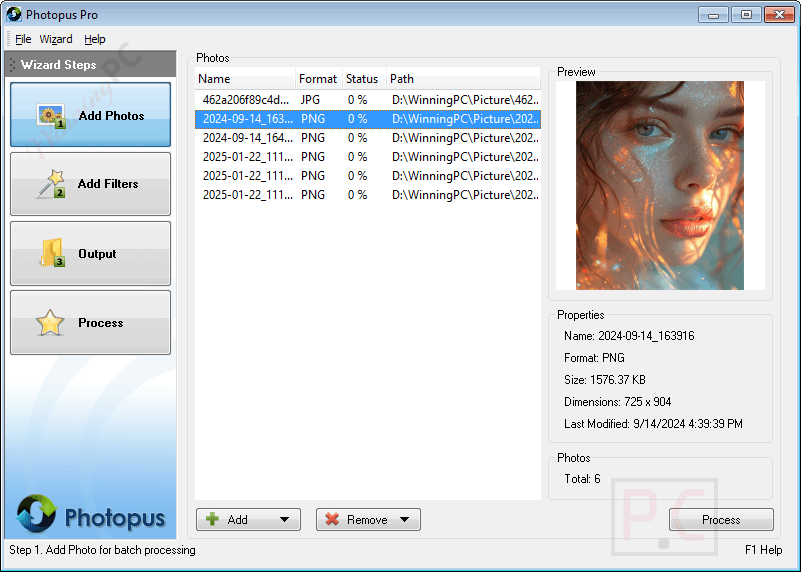Click the Add button label
The height and width of the screenshot is (572, 801).
(x=238, y=519)
